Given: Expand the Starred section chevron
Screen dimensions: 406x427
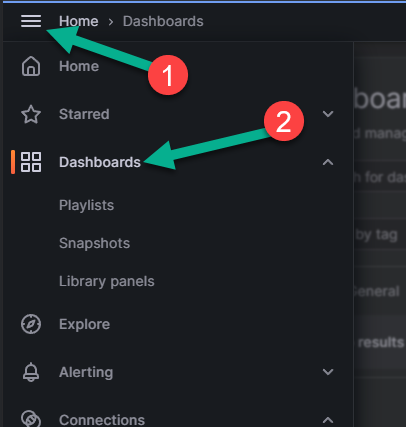Looking at the screenshot, I should coord(328,114).
